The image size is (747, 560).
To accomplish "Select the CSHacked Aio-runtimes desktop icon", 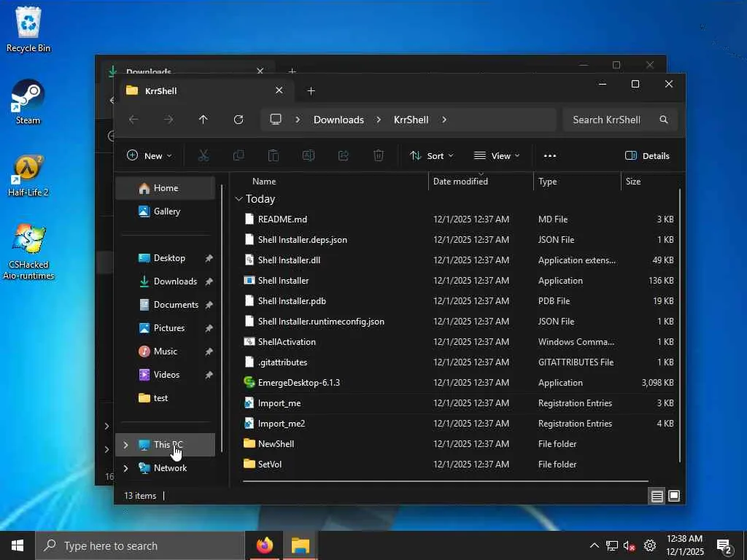I will 28,252.
